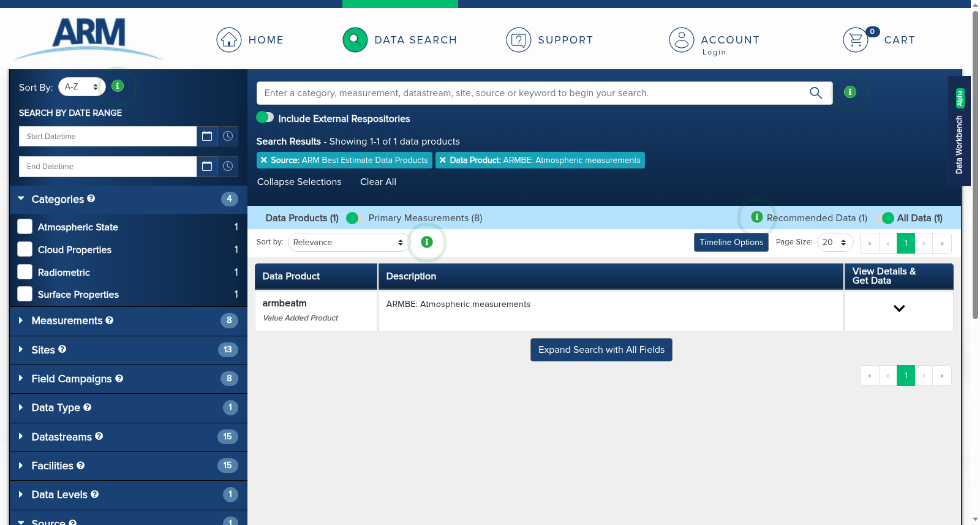Expand the Measurements section
This screenshot has width=980, height=525.
pos(21,320)
